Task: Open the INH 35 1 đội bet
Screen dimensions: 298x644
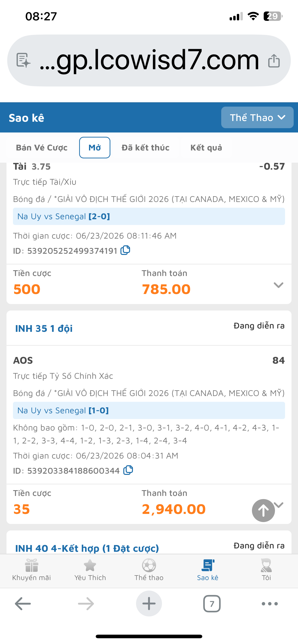Action: click(44, 328)
